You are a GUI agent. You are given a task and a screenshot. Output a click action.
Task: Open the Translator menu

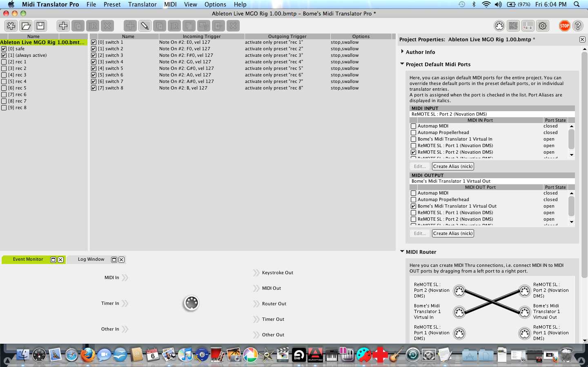142,4
